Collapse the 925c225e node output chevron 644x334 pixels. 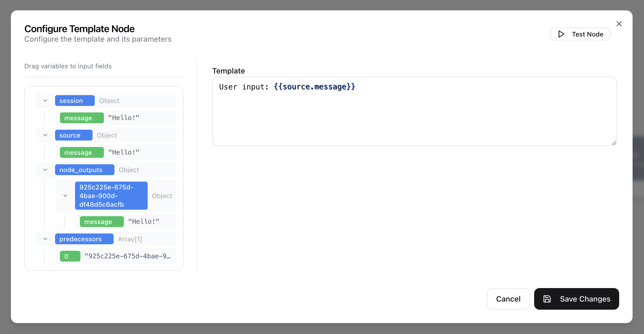pyautogui.click(x=65, y=196)
